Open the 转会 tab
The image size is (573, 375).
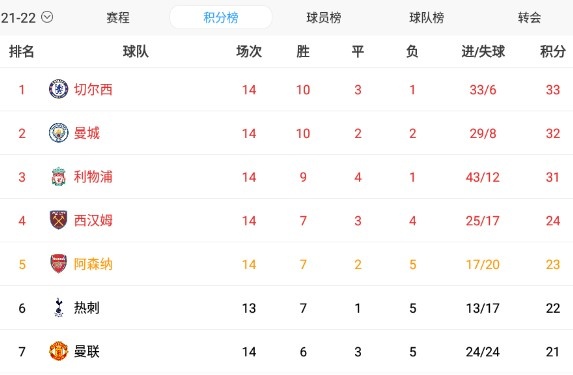coord(530,17)
